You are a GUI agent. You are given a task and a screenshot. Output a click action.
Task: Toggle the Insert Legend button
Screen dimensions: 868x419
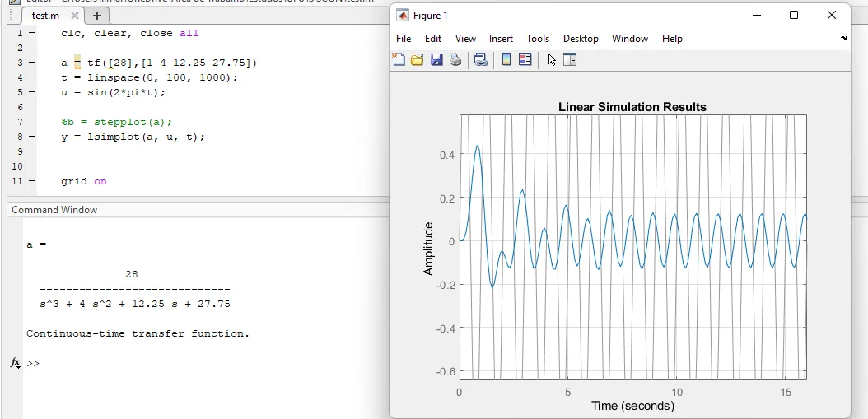[x=525, y=59]
